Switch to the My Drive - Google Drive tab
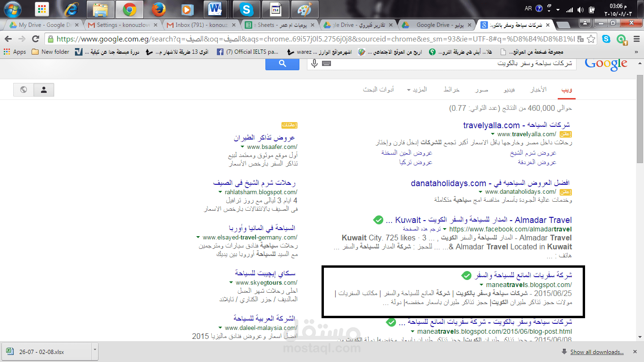Image resolution: width=644 pixels, height=362 pixels. [43, 25]
